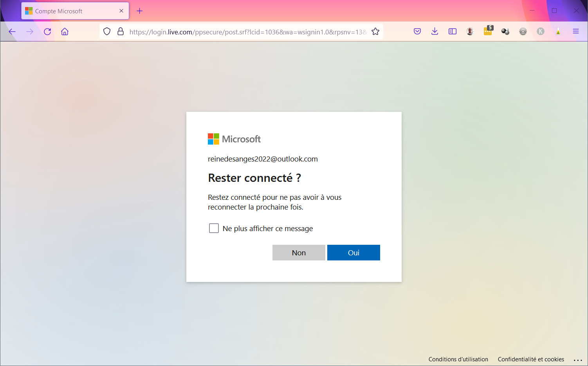
Task: Minimize the browser window
Action: tap(532, 11)
